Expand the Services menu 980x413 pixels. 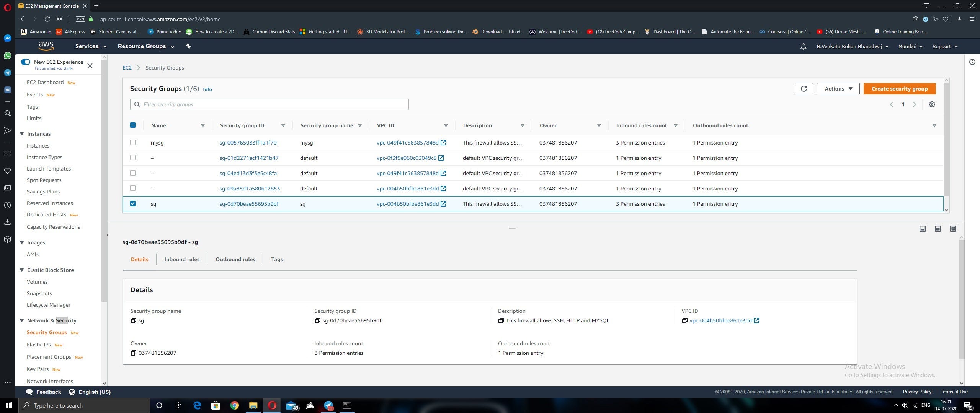(91, 46)
